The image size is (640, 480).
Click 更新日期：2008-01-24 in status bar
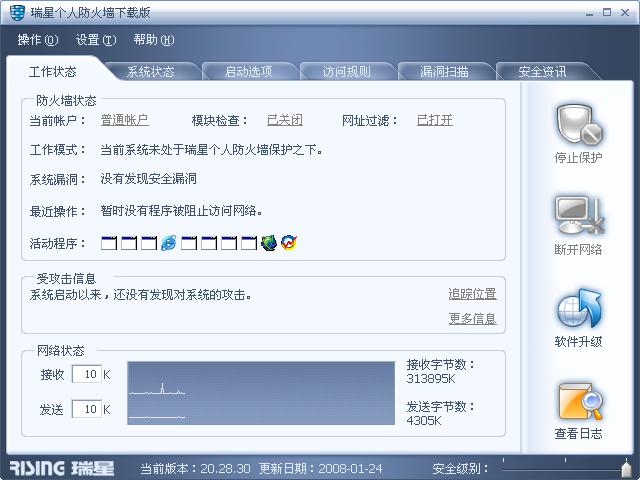[x=320, y=469]
